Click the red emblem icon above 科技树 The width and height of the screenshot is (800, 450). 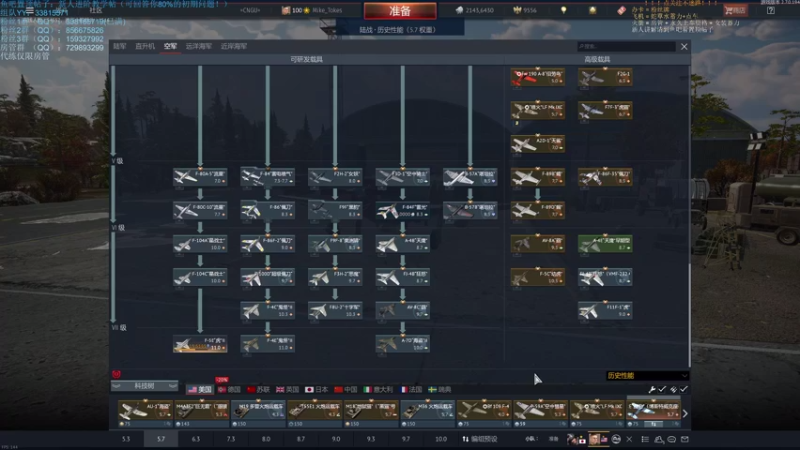116,374
